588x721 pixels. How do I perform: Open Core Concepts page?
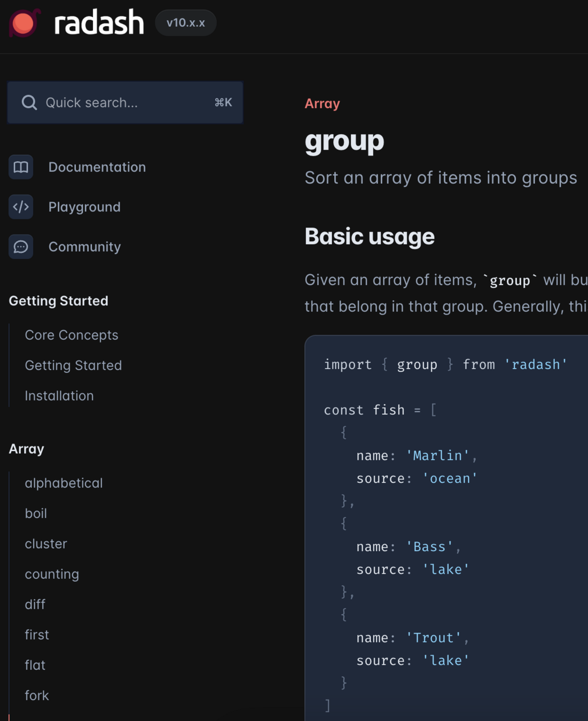tap(72, 335)
